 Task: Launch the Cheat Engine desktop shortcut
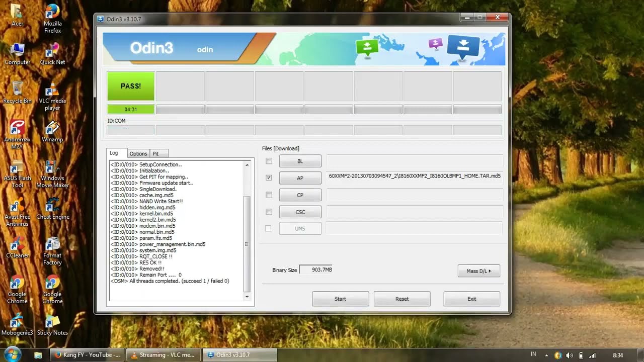52,209
